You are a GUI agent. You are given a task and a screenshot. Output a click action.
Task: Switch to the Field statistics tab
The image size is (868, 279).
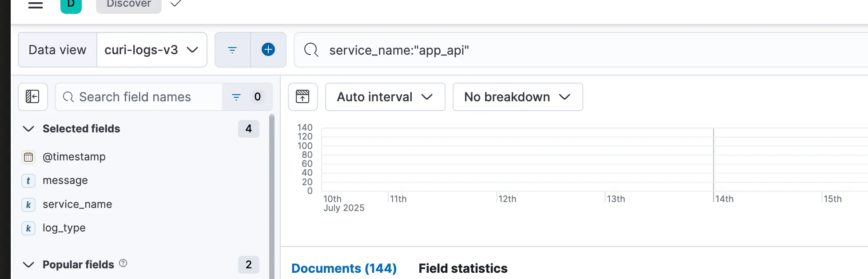coord(463,268)
